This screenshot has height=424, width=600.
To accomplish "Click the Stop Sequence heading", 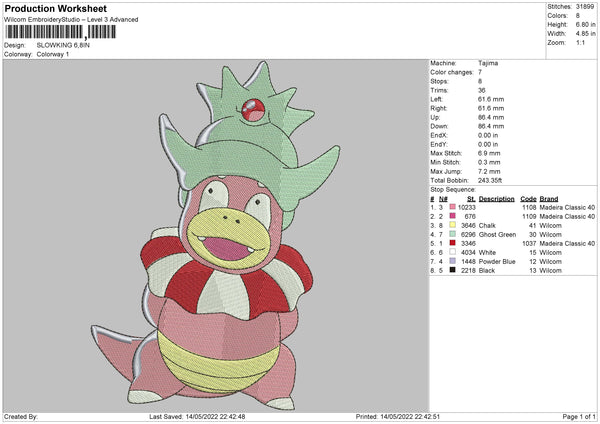I will coord(453,188).
